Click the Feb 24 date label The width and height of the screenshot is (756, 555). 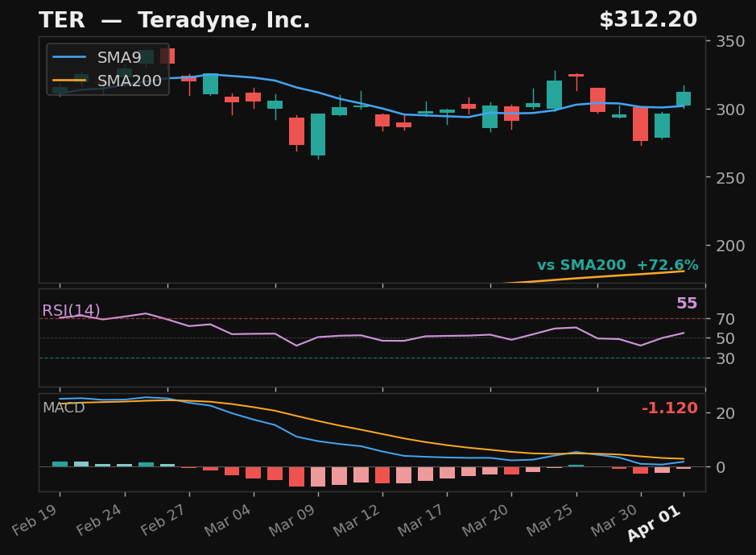(99, 520)
